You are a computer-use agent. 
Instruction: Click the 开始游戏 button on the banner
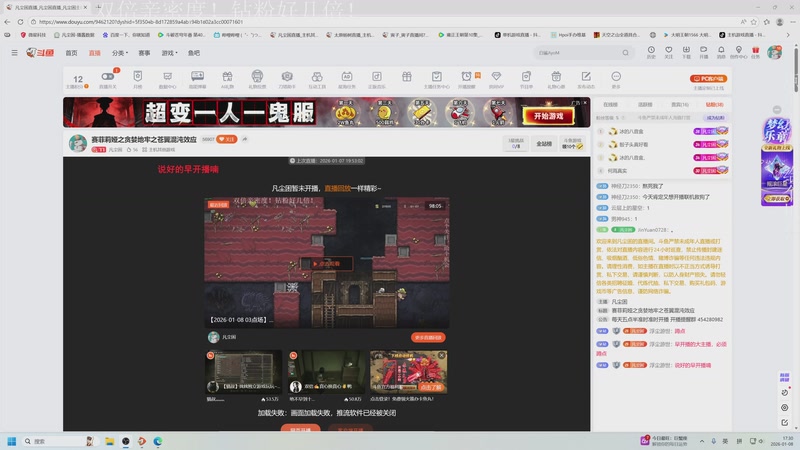548,116
